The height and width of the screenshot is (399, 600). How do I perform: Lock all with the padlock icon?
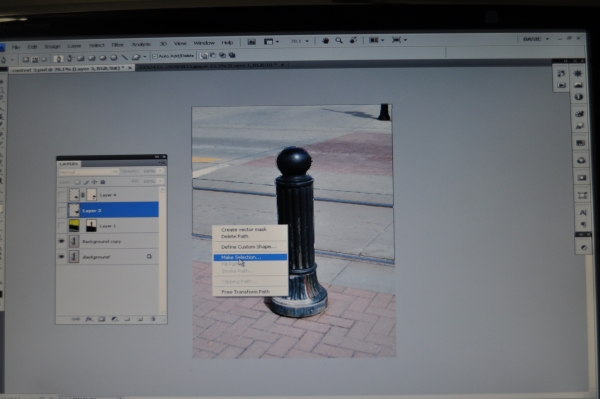tap(103, 182)
